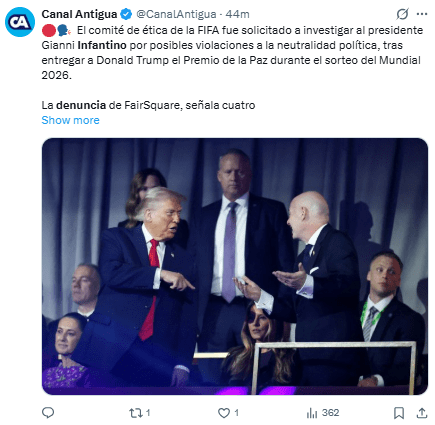Click the blue verified badge
435x425 pixels.
click(126, 14)
